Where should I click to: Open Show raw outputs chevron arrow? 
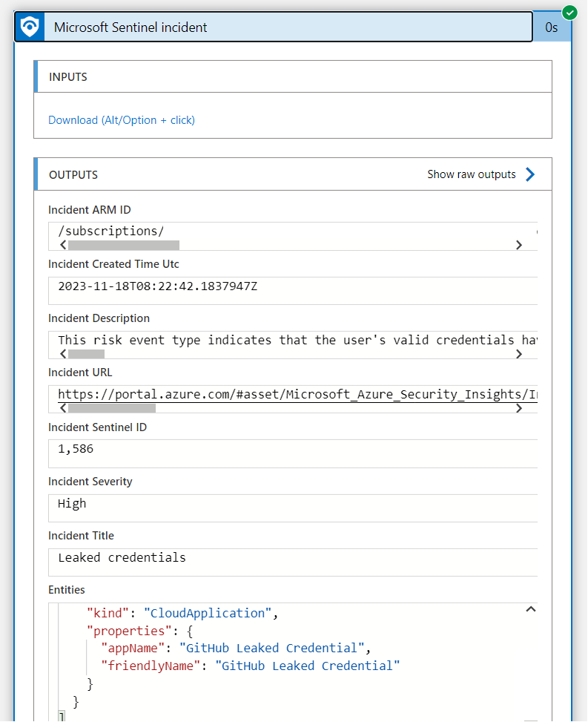(x=530, y=174)
